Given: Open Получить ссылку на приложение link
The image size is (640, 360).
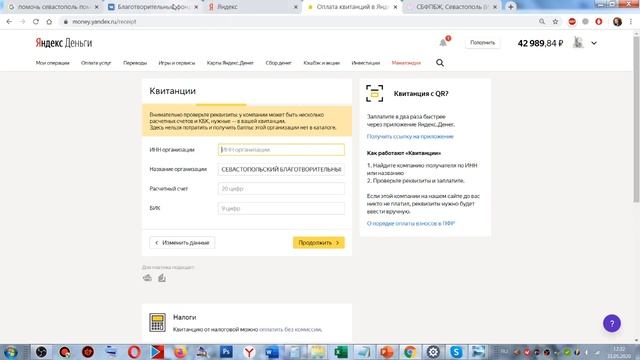Looking at the screenshot, I should click(410, 136).
